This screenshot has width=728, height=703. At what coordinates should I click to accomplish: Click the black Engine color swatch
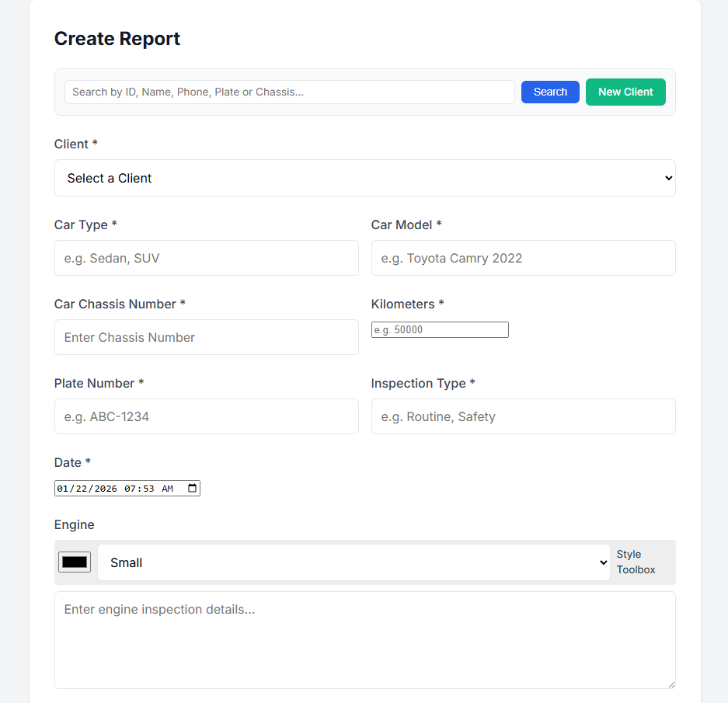pos(74,562)
